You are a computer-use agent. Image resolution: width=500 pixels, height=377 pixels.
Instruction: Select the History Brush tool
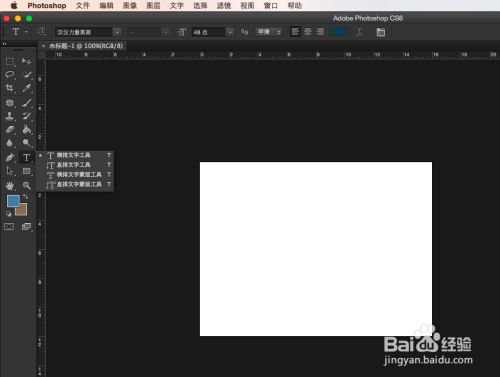[27, 116]
